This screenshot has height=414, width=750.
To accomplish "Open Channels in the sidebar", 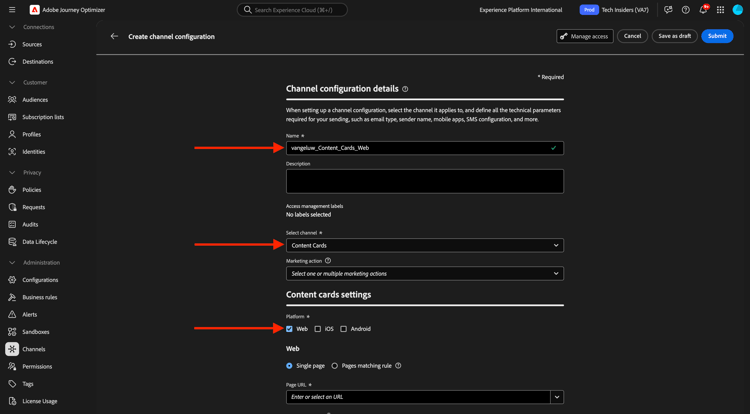I will (x=33, y=349).
